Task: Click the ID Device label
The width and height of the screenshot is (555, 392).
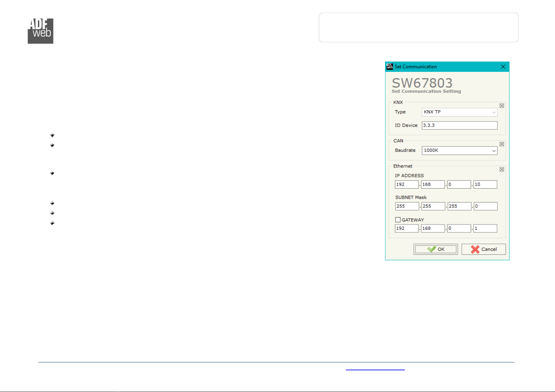Action: (406, 125)
